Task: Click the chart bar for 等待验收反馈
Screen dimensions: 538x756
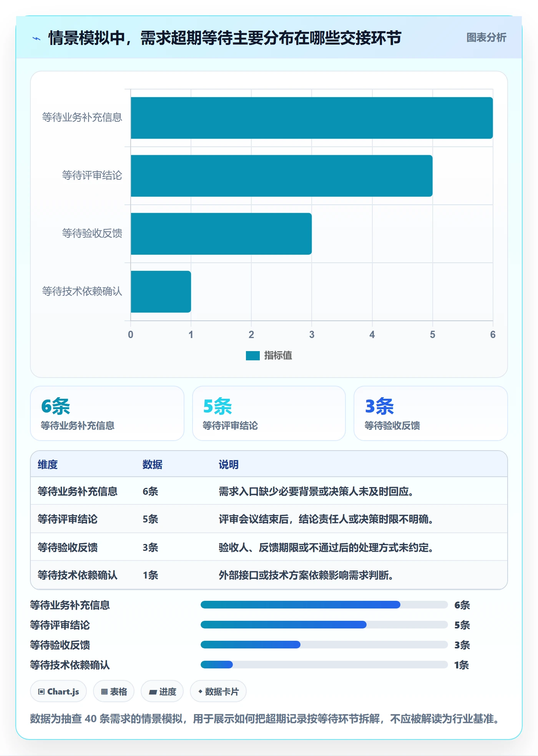Action: 221,234
